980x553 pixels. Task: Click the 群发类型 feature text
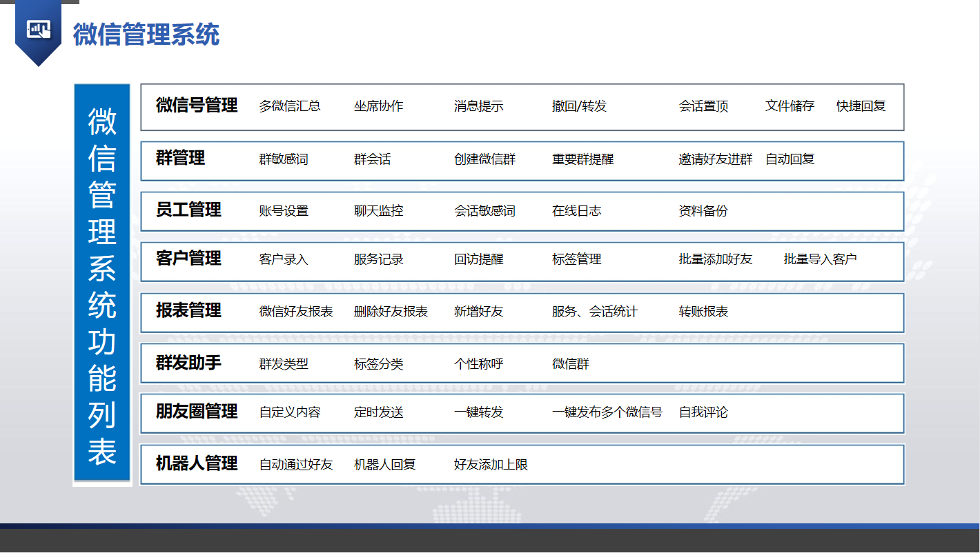click(x=284, y=364)
